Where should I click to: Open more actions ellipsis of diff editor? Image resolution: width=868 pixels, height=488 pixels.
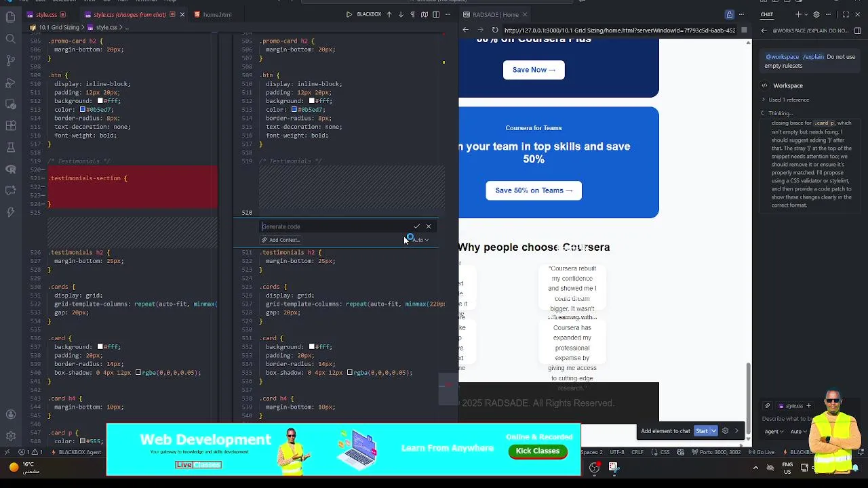tap(448, 14)
